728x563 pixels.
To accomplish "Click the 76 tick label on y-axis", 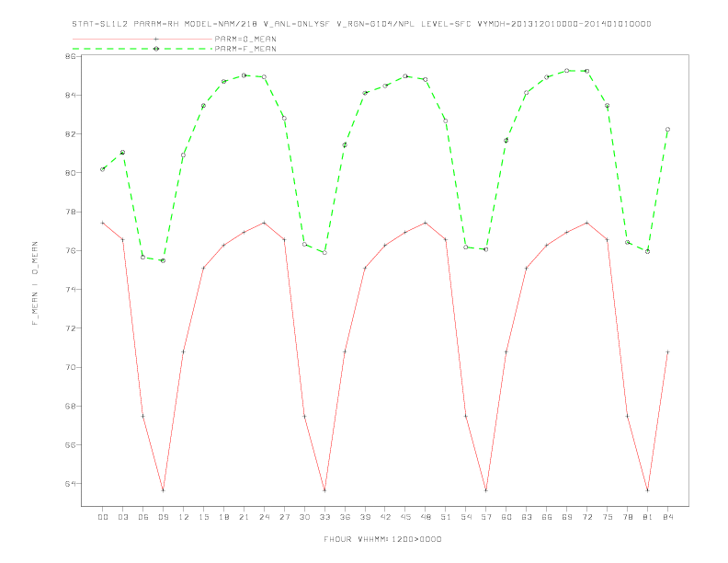I will (71, 250).
